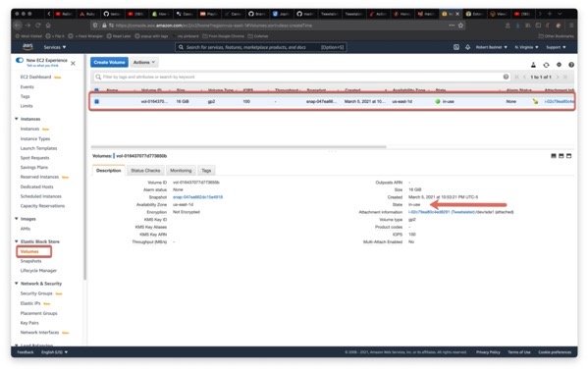Open Key Pairs in the sidebar
The width and height of the screenshot is (588, 371).
29,323
